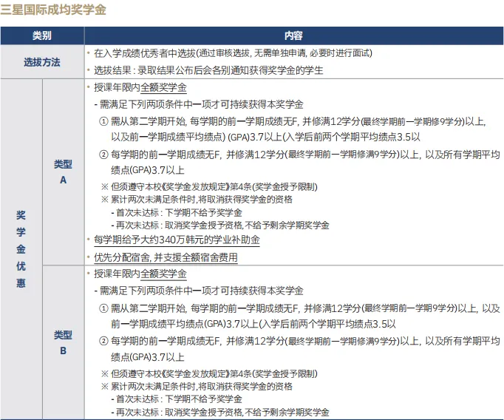Click ※ 但须遵守本校《奖学金发放规定》 note in 类型 A
The image size is (504, 420).
pyautogui.click(x=209, y=187)
